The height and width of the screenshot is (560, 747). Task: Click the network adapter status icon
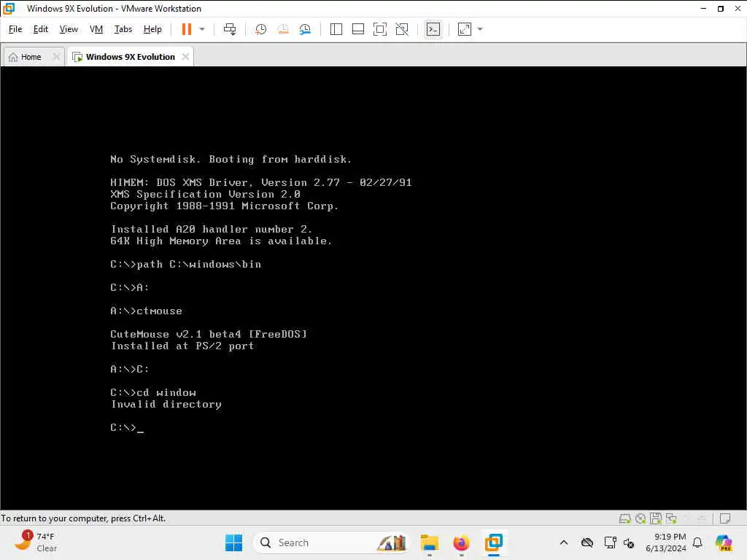[671, 518]
